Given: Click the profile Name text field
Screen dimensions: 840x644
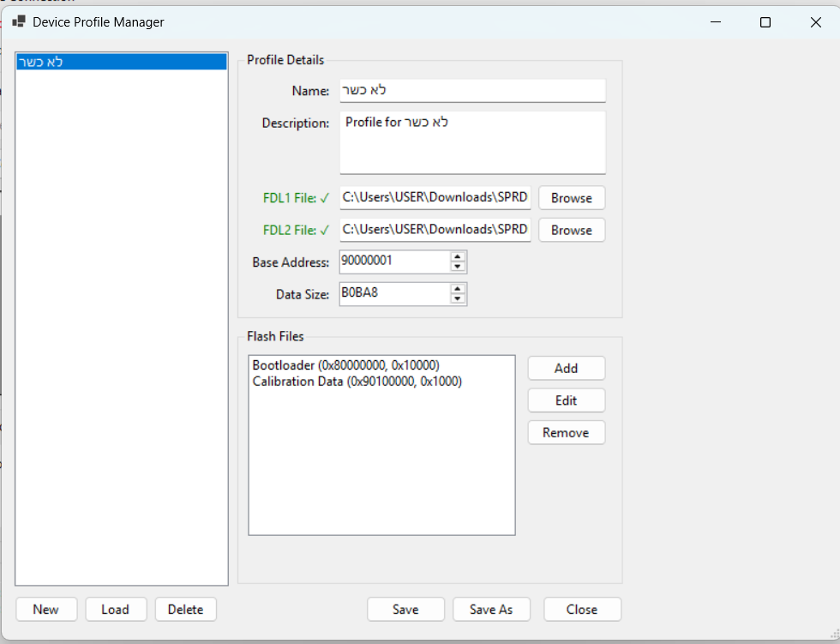Looking at the screenshot, I should [472, 91].
